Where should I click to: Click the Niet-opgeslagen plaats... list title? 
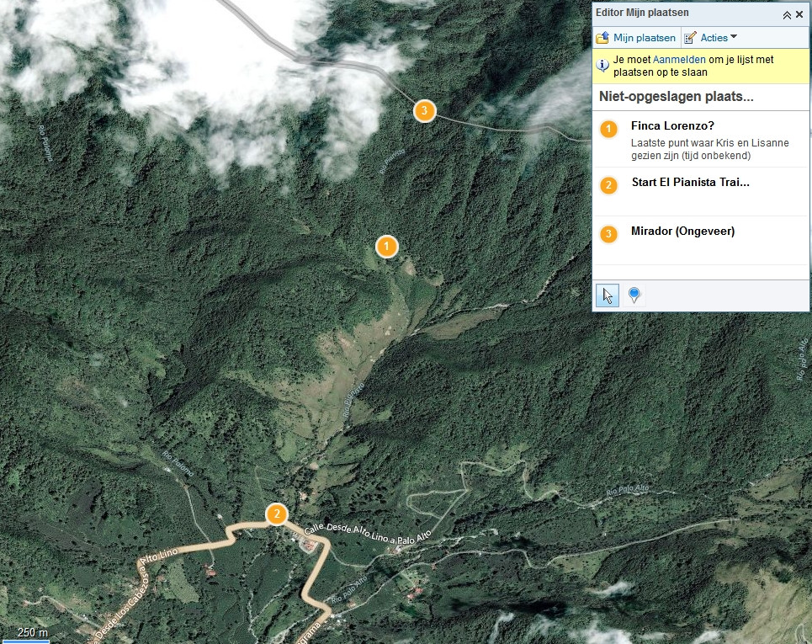tap(676, 97)
